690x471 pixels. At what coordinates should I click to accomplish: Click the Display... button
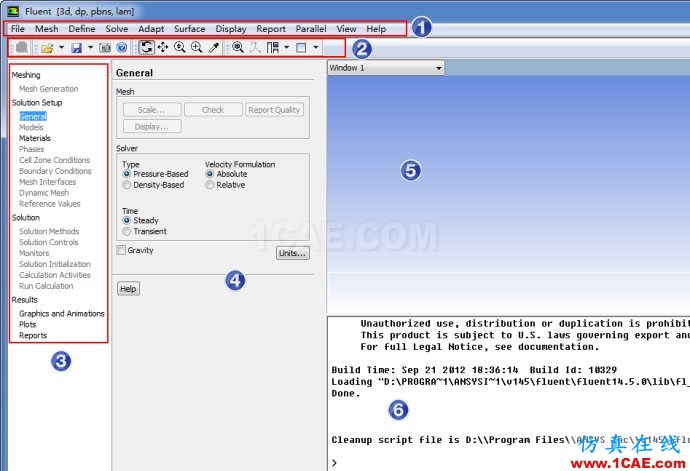152,126
